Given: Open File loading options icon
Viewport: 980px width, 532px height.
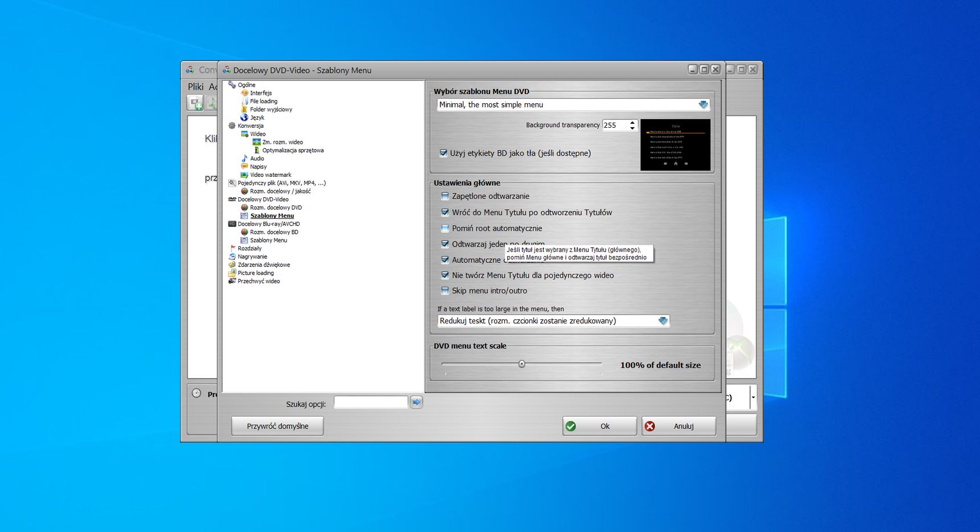Looking at the screenshot, I should click(244, 101).
